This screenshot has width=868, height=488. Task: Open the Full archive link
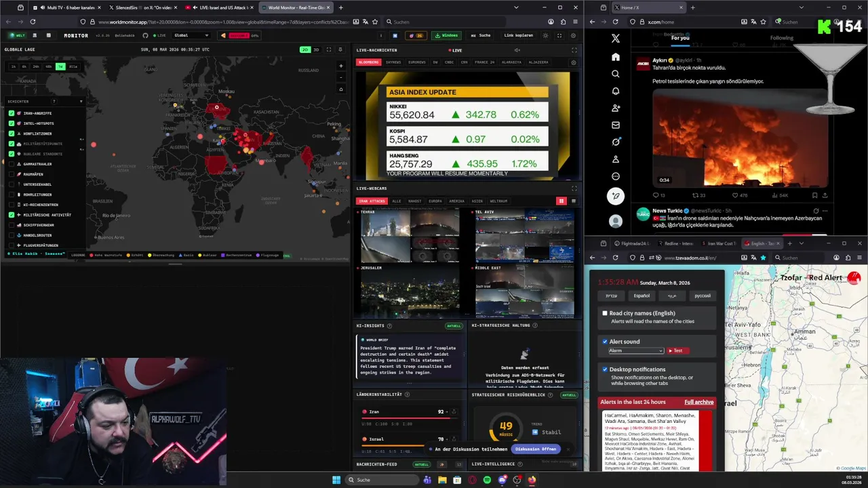698,402
